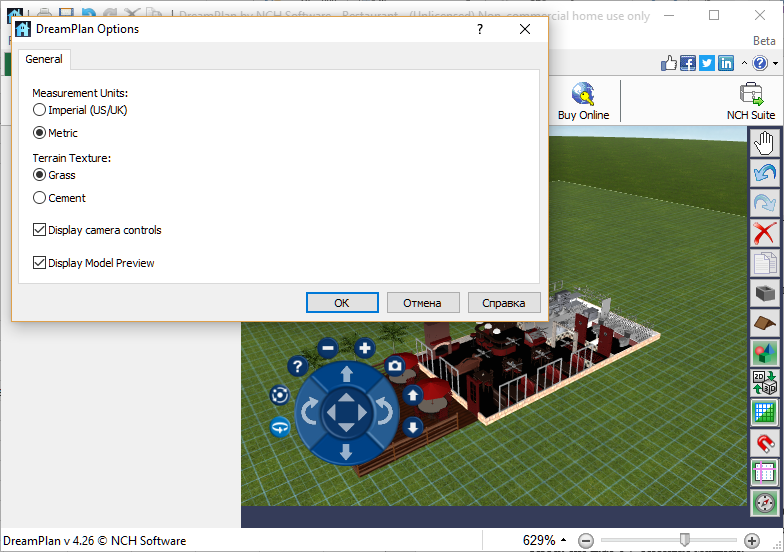Choose Cement terrain texture
This screenshot has height=552, width=784.
pos(40,198)
